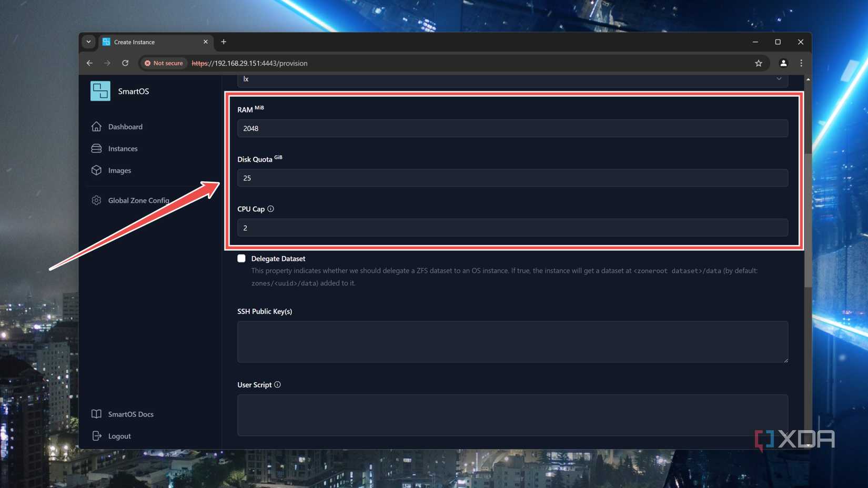Viewport: 868px width, 488px height.
Task: Click the Images cube icon
Action: [96, 170]
